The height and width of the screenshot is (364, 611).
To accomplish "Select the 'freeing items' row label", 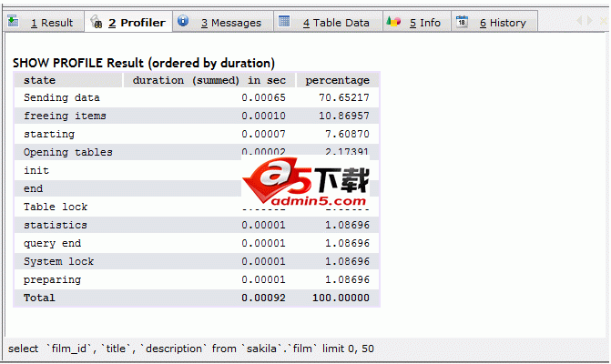I will coord(65,116).
